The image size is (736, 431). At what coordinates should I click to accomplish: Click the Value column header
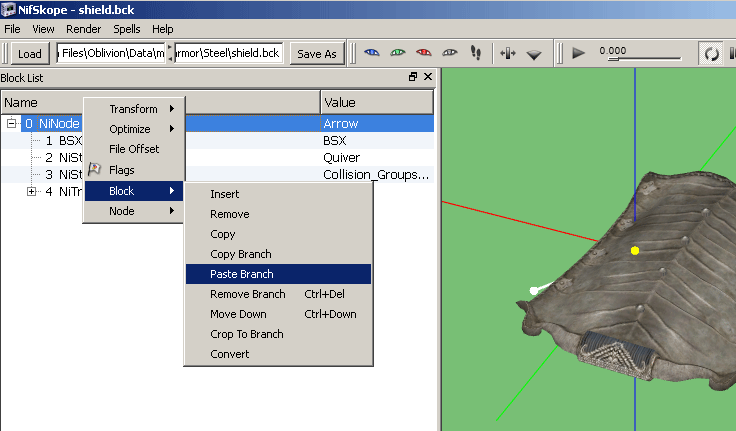[377, 102]
